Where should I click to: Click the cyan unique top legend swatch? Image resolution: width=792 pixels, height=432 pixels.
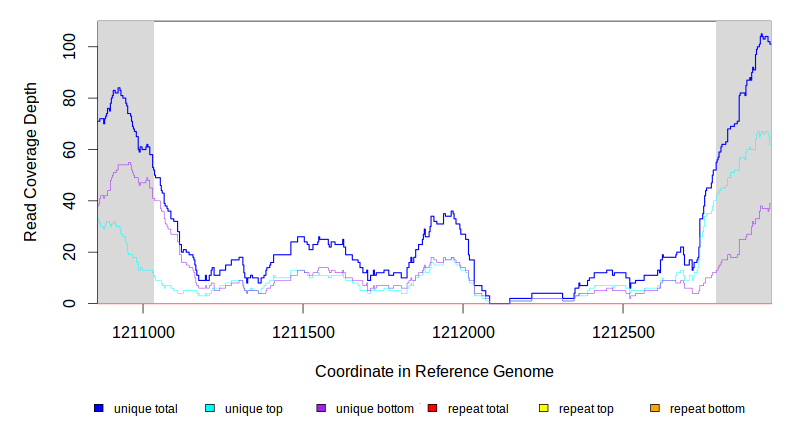click(x=210, y=409)
